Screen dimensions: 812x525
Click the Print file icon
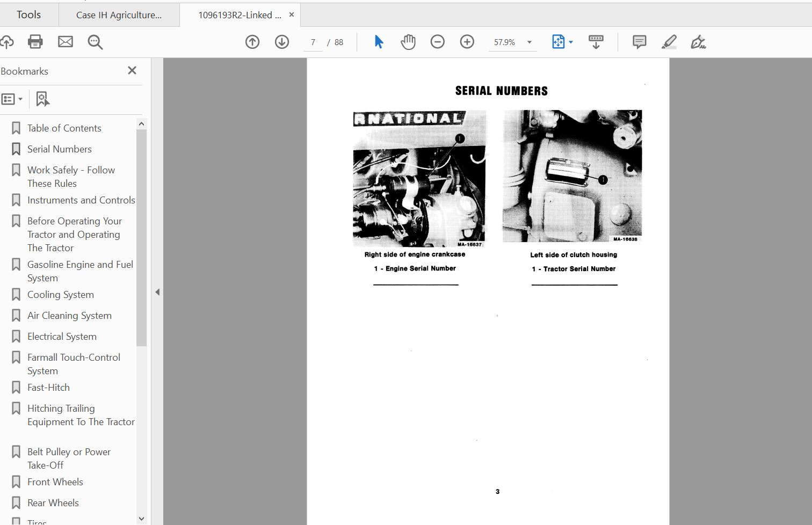point(35,42)
